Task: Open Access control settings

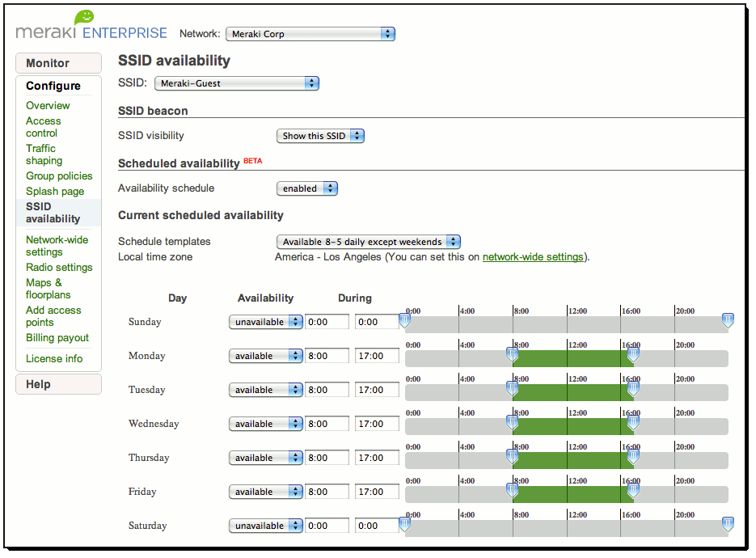Action: pos(44,127)
